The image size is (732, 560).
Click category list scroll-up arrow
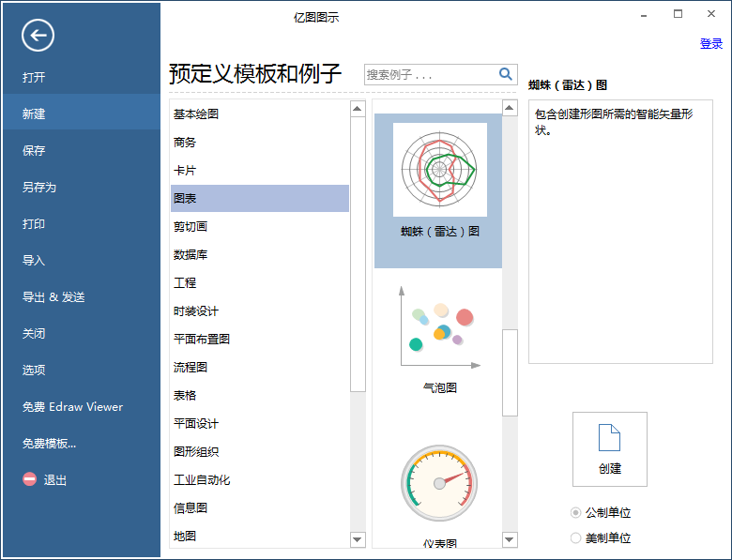click(x=358, y=109)
